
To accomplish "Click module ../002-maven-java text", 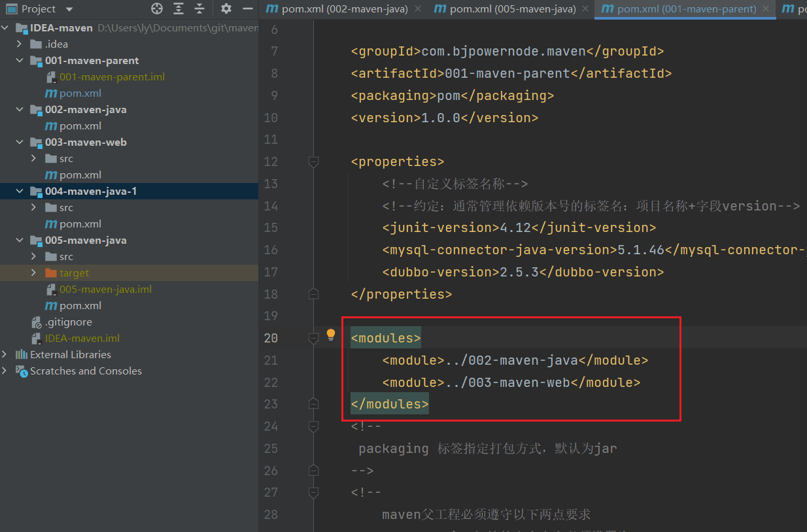I will click(515, 360).
